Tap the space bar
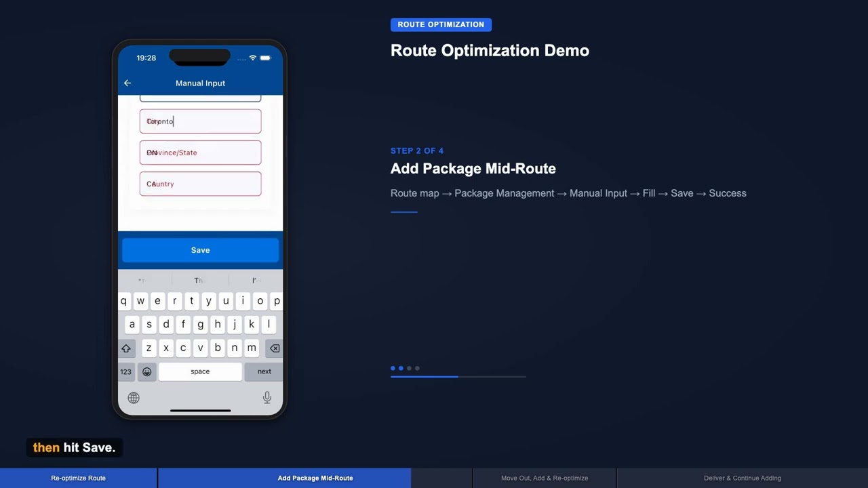The width and height of the screenshot is (868, 488). pyautogui.click(x=200, y=371)
